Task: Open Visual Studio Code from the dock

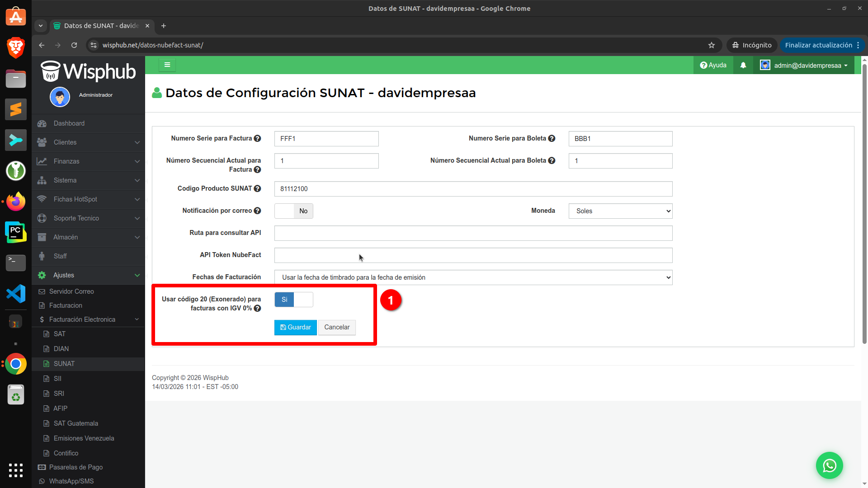Action: (x=16, y=294)
